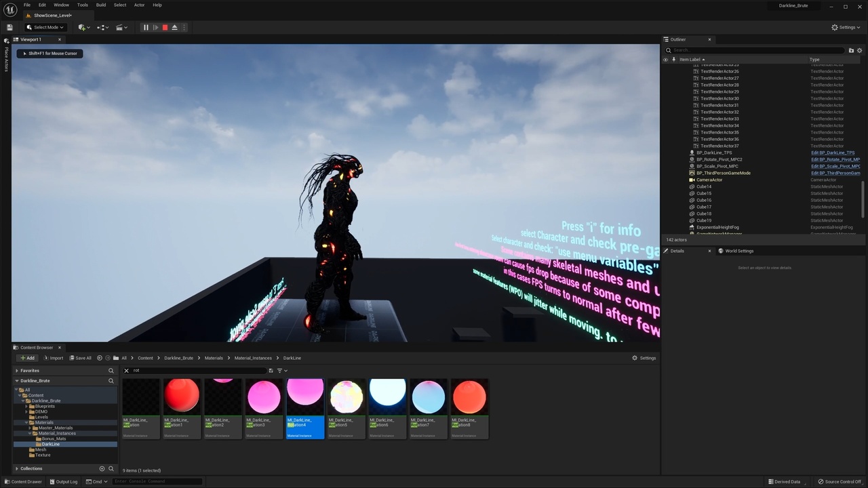Image resolution: width=868 pixels, height=488 pixels.
Task: Open the Place Actors side panel icon
Action: coord(6,42)
